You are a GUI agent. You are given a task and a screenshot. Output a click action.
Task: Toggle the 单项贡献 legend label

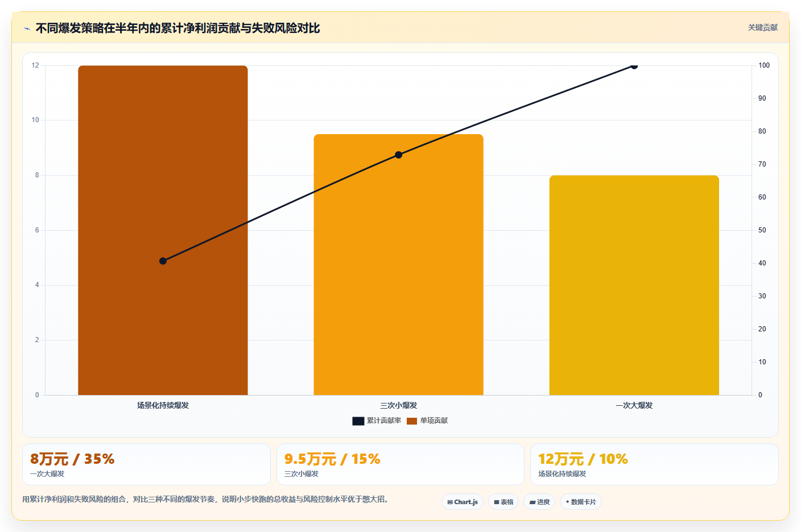434,421
